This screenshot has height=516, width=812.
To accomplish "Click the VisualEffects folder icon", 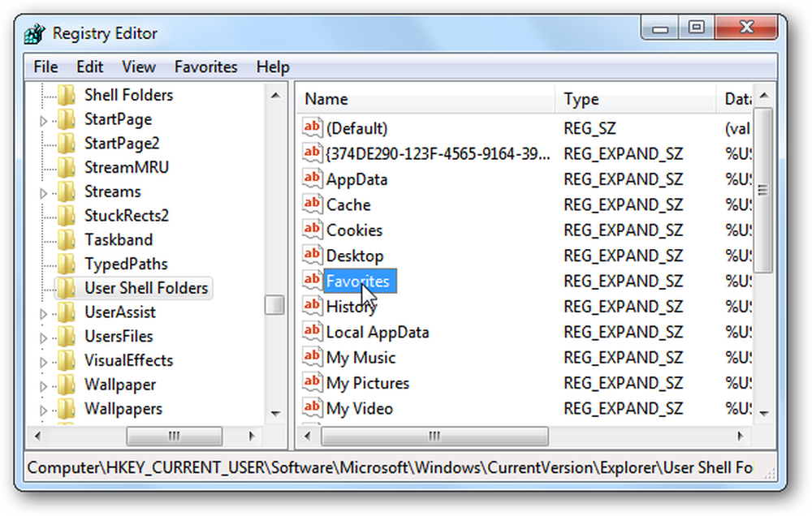I will (67, 361).
